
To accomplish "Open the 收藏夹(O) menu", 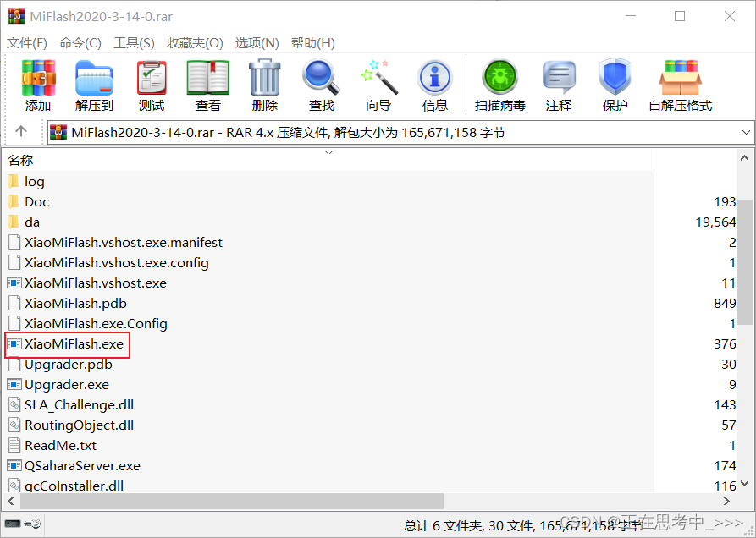I will click(x=195, y=43).
